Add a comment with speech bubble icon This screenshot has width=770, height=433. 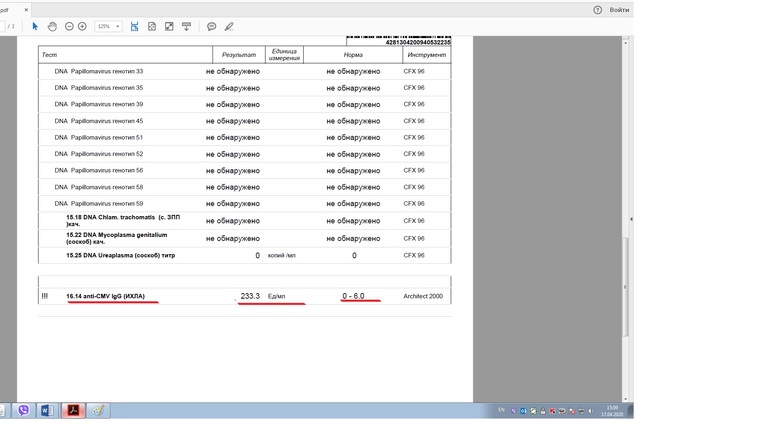point(211,26)
